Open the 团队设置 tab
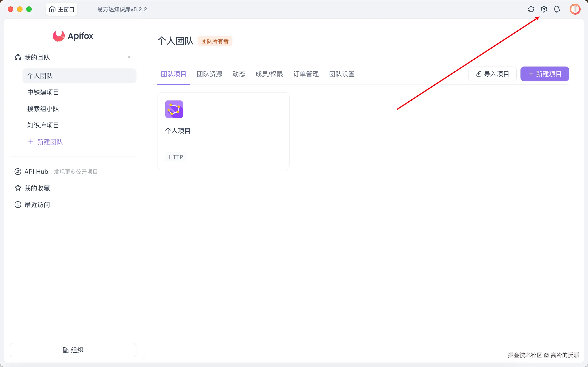Viewport: 588px width, 367px height. pyautogui.click(x=342, y=74)
